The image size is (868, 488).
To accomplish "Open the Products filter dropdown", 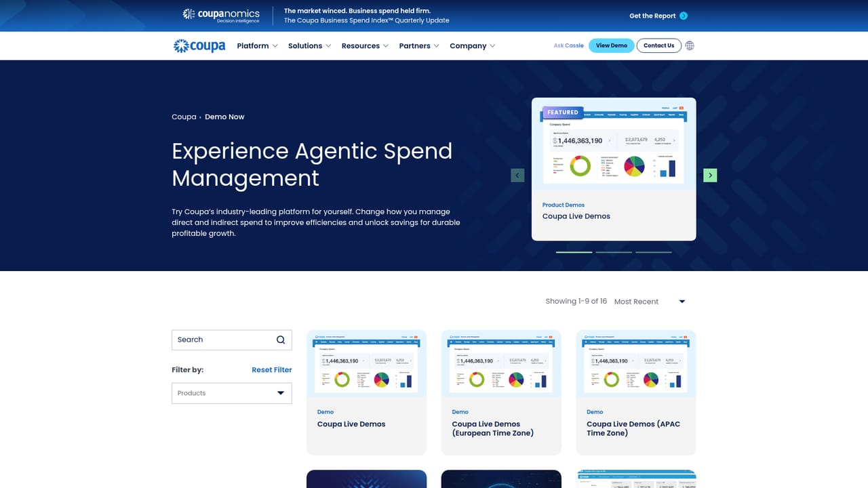I will pyautogui.click(x=232, y=393).
